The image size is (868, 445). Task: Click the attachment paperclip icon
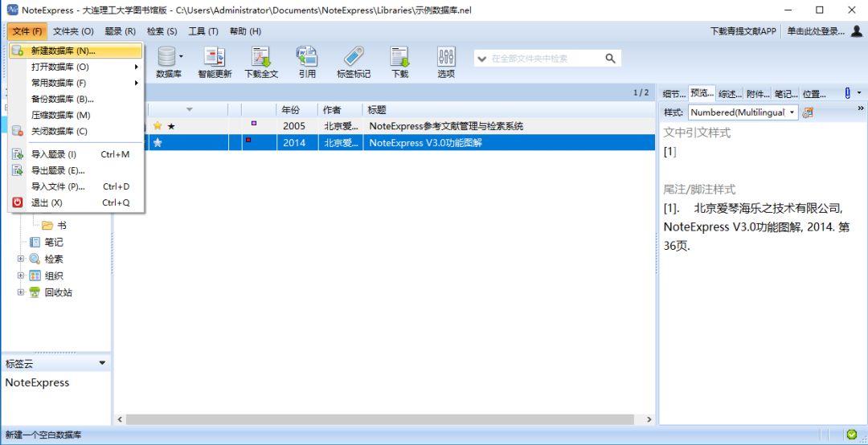click(x=847, y=93)
